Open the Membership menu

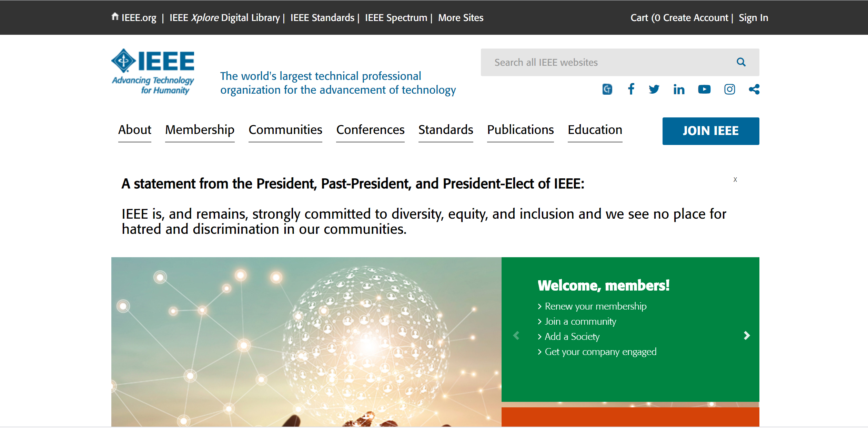(x=200, y=130)
